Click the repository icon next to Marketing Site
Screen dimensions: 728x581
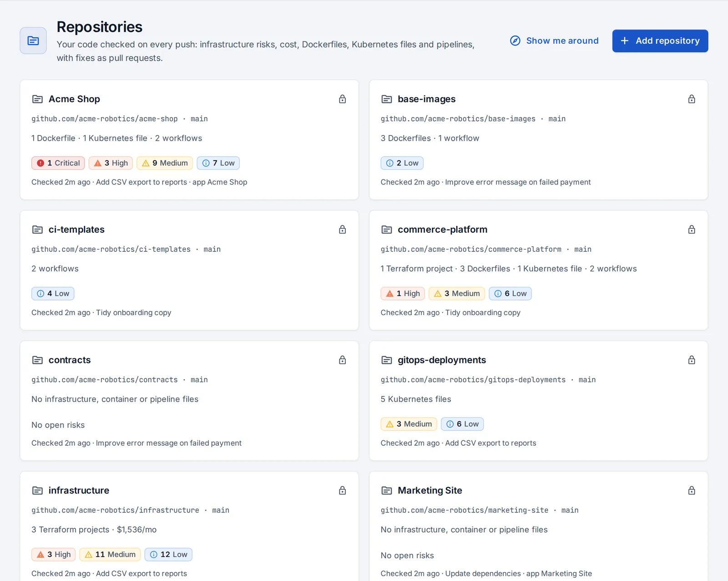tap(387, 490)
